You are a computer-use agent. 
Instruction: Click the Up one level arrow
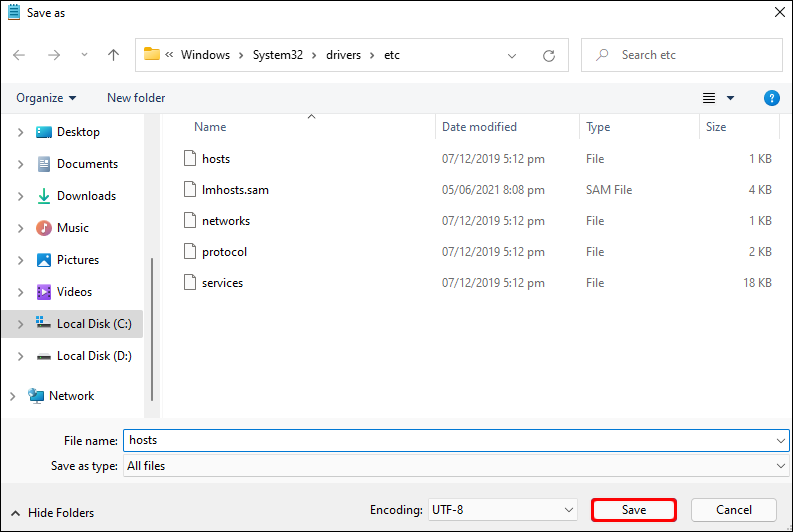click(x=113, y=55)
